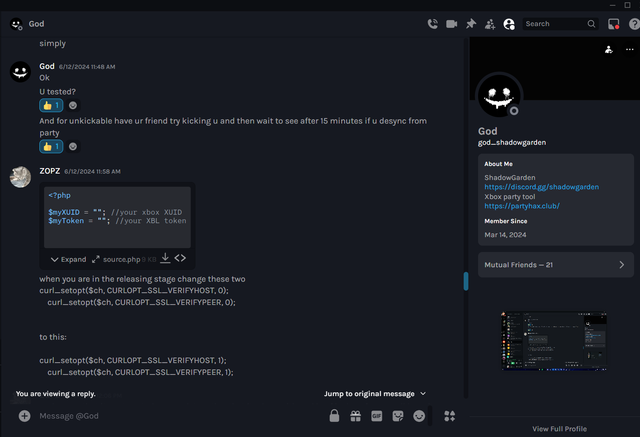Image resolution: width=640 pixels, height=437 pixels.
Task: Open the apps launcher
Action: 449,416
